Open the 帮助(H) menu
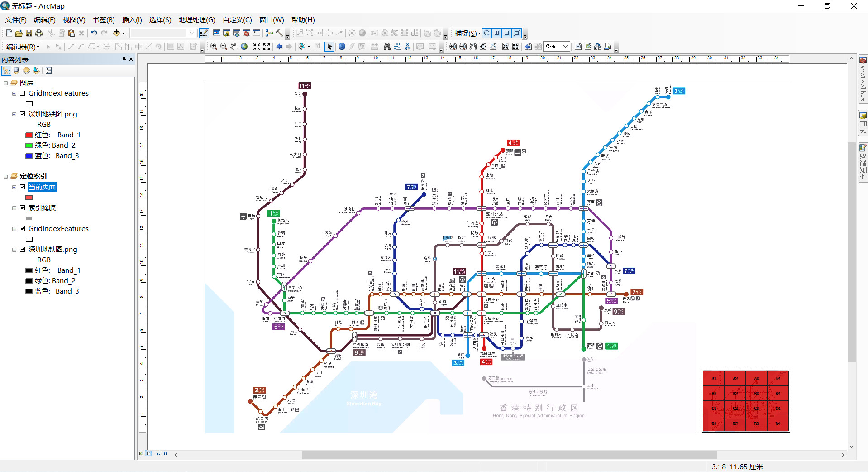This screenshot has width=868, height=472. 303,20
